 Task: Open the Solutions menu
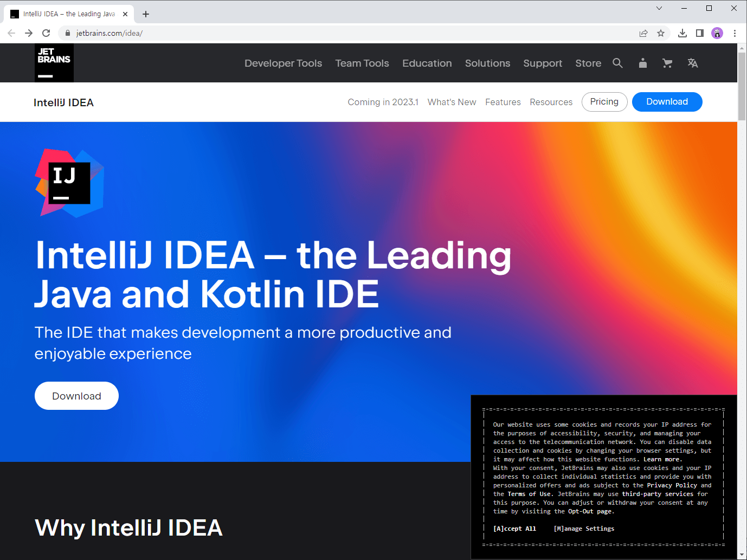(487, 63)
